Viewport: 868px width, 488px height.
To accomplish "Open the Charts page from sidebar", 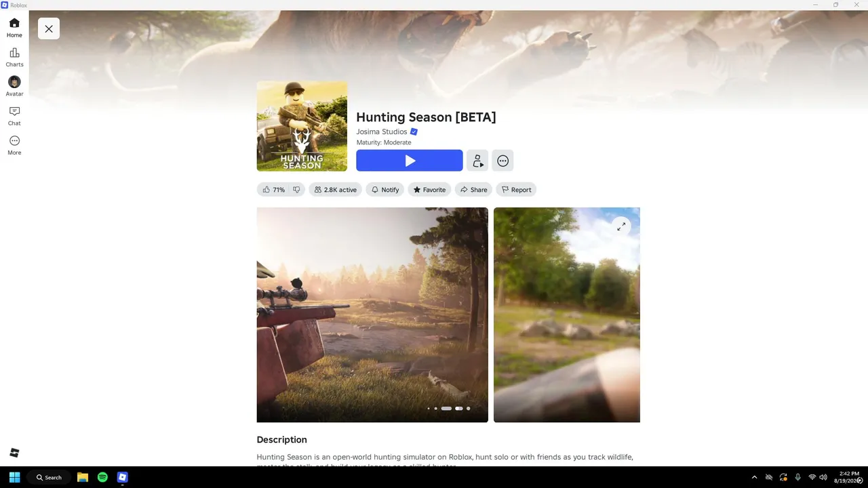I will [14, 58].
